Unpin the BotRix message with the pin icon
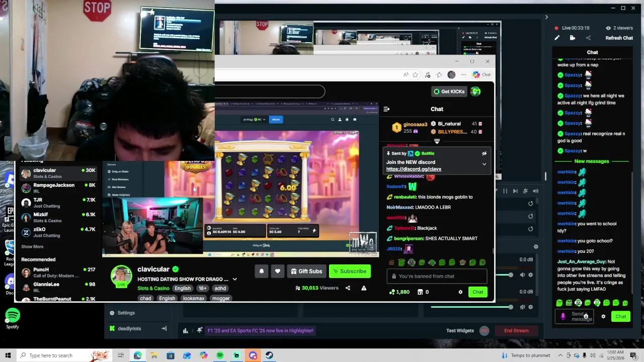644x362 pixels. (484, 153)
